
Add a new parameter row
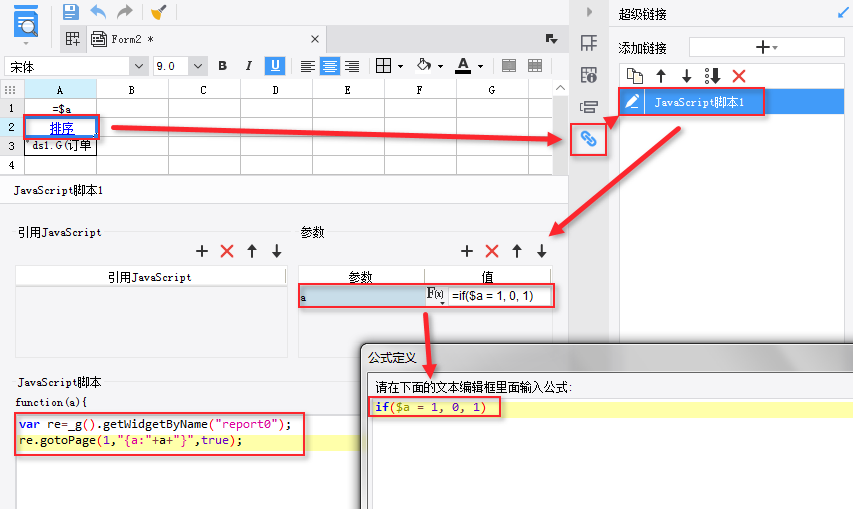click(x=467, y=251)
